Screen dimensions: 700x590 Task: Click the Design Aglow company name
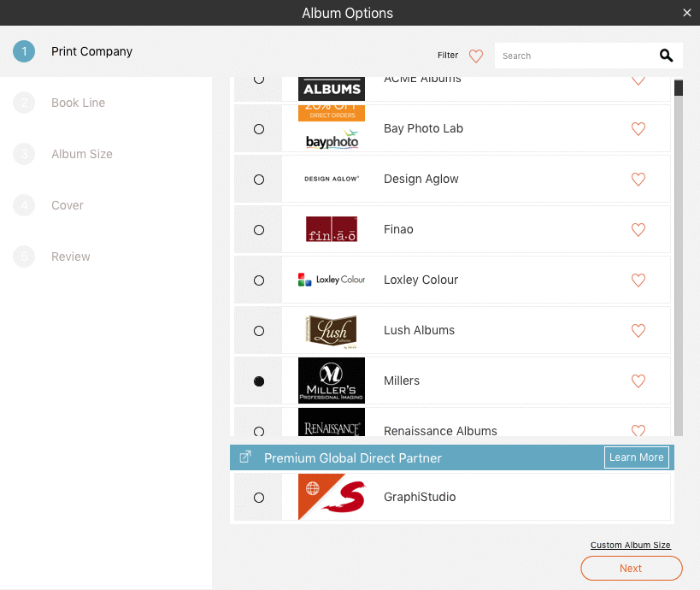pyautogui.click(x=421, y=179)
